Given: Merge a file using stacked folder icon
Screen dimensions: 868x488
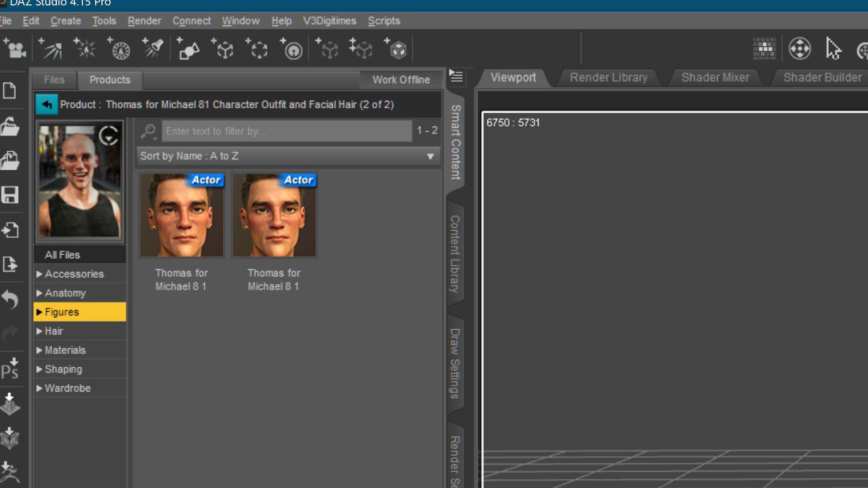Looking at the screenshot, I should pyautogui.click(x=10, y=160).
